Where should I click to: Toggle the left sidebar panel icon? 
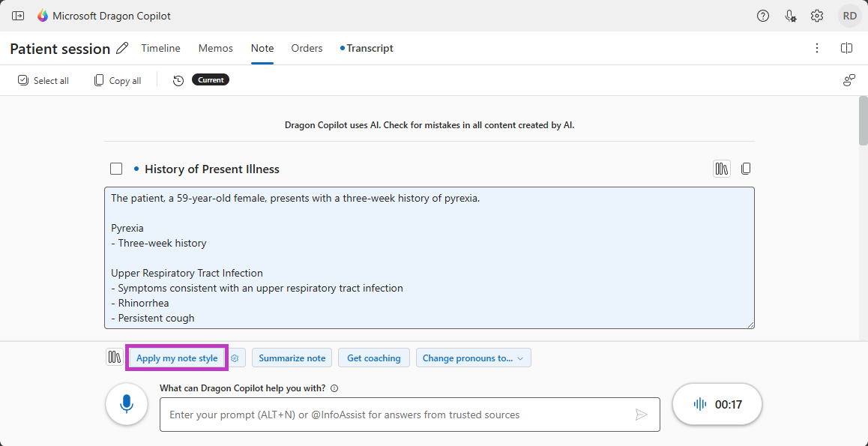pyautogui.click(x=18, y=16)
